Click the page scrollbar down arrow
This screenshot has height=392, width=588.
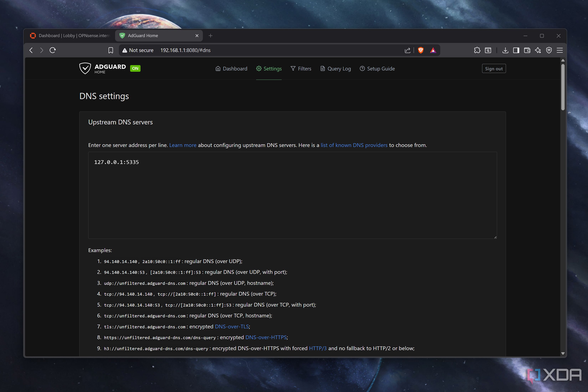coord(563,353)
